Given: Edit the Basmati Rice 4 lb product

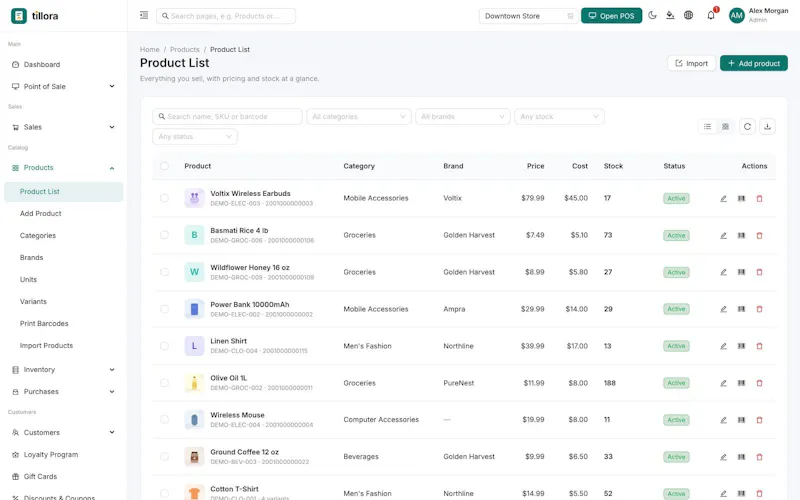Looking at the screenshot, I should tap(723, 235).
